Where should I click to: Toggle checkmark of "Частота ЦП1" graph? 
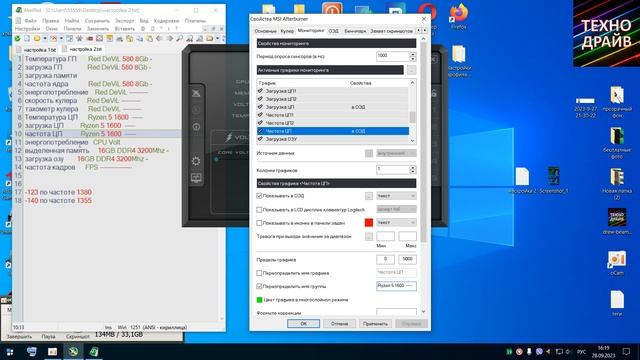(x=260, y=115)
